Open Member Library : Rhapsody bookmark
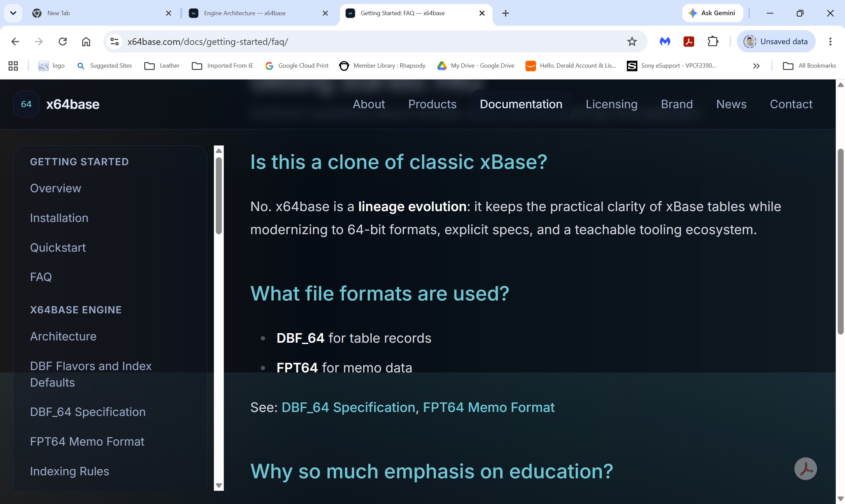845x504 pixels. point(382,66)
